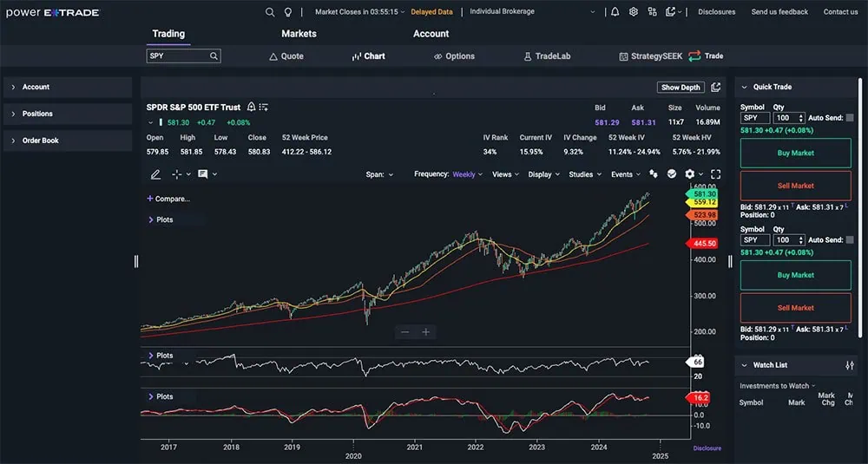This screenshot has width=868, height=464.
Task: Click the search magnifier in top bar
Action: pos(270,12)
